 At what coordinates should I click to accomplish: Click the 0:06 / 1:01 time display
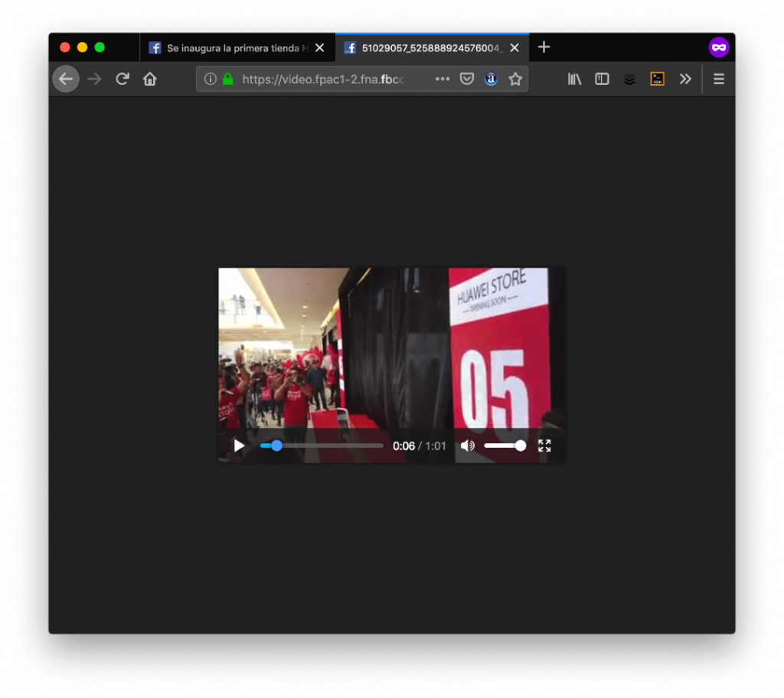click(x=419, y=446)
